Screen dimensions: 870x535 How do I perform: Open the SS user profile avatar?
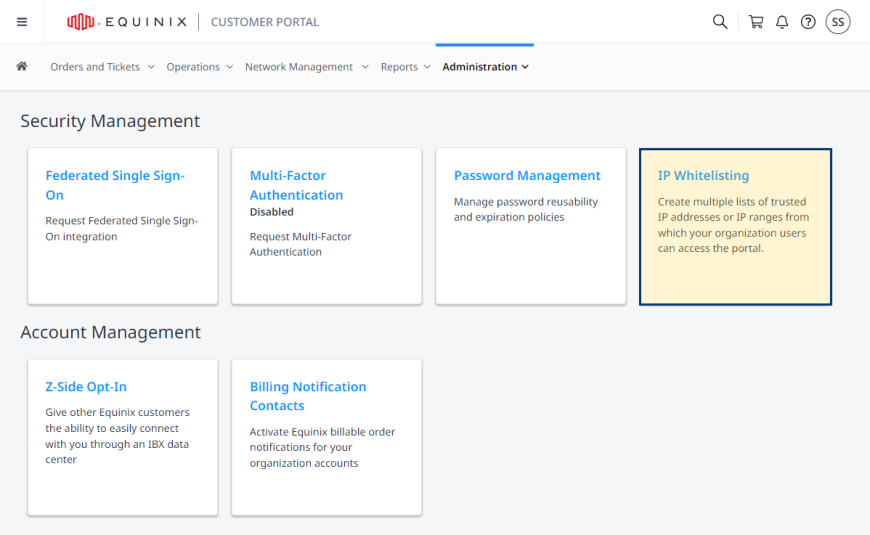[x=838, y=22]
